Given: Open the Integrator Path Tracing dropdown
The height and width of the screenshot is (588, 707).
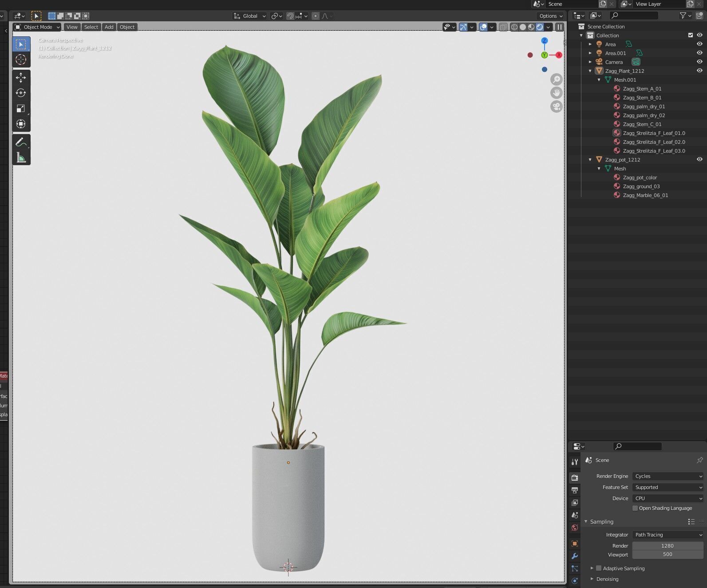Looking at the screenshot, I should coord(668,535).
